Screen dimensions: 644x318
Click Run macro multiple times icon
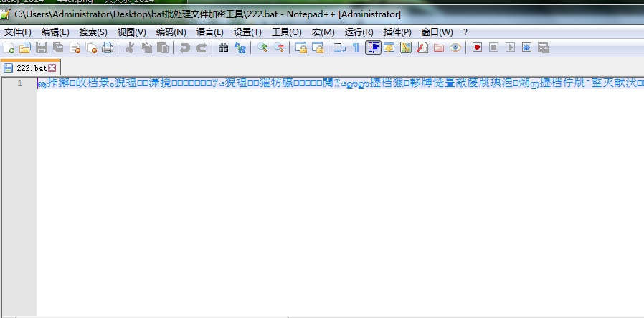coord(526,47)
